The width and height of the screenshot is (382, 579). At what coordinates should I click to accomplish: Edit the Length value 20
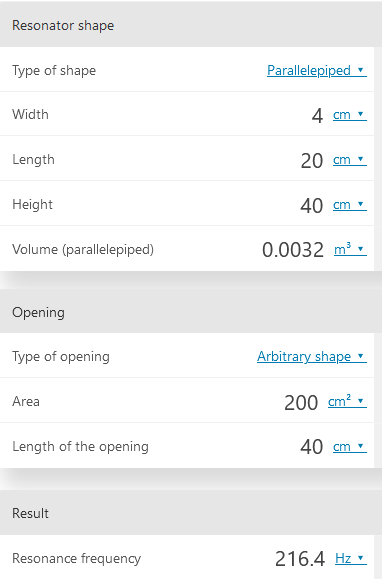[312, 161]
